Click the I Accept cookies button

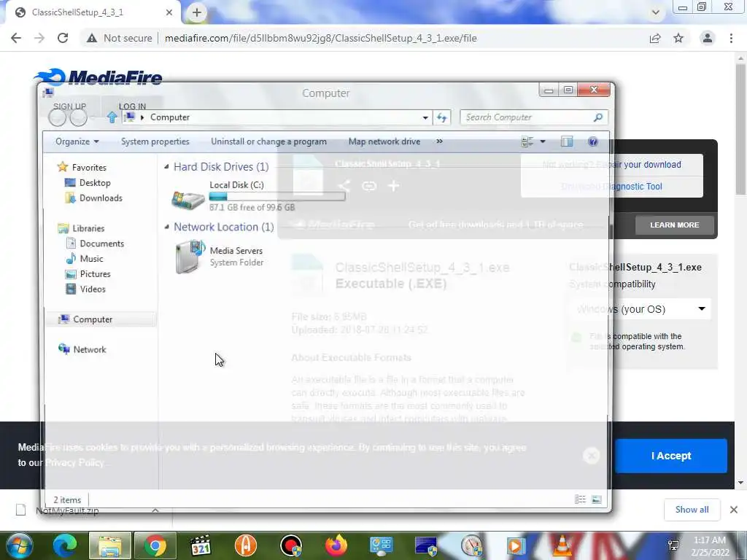[671, 456]
